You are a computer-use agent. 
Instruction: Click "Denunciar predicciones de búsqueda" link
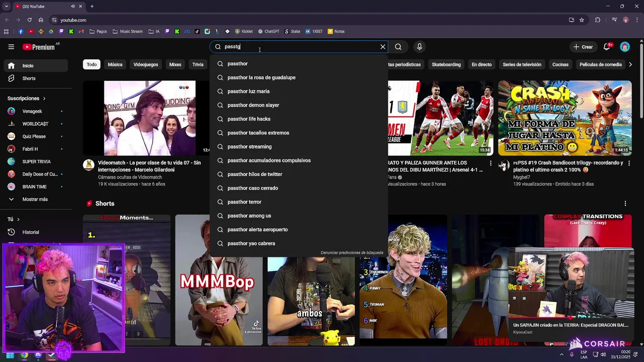click(352, 253)
